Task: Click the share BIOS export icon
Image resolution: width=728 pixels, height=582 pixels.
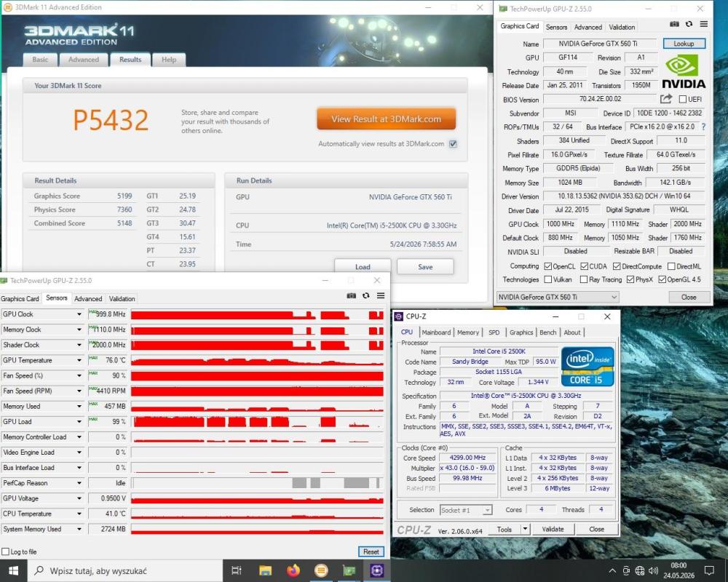Action: pyautogui.click(x=666, y=99)
